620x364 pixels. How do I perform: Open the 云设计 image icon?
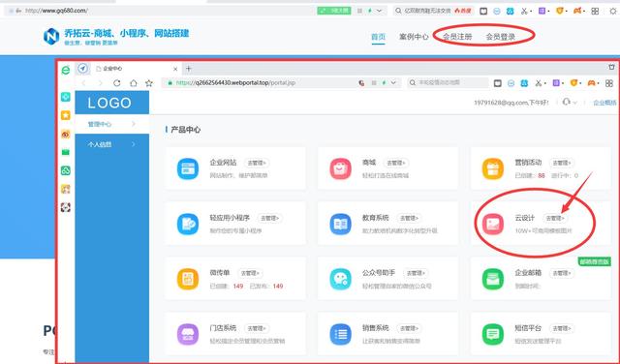point(493,224)
